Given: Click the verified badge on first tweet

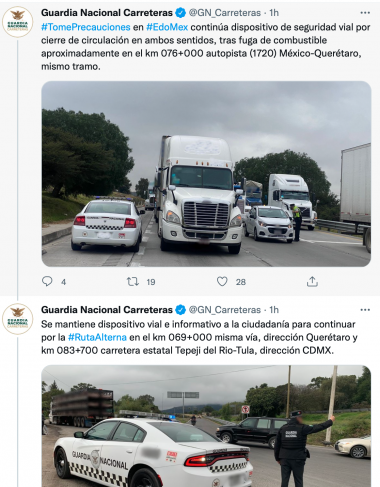Looking at the screenshot, I should [180, 13].
